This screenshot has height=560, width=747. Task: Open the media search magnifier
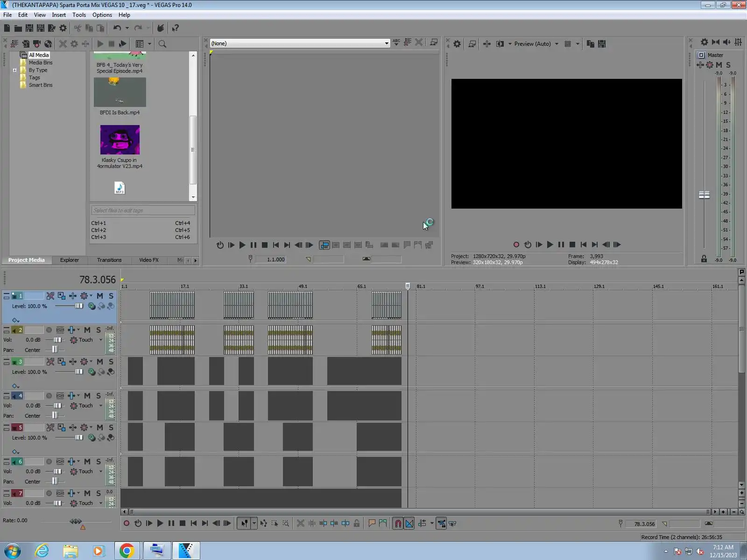162,44
